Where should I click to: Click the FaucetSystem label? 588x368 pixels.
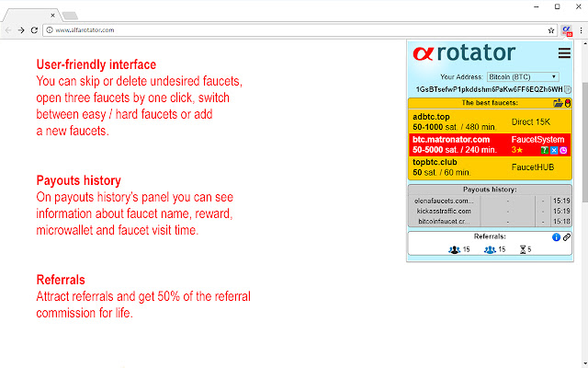point(537,140)
